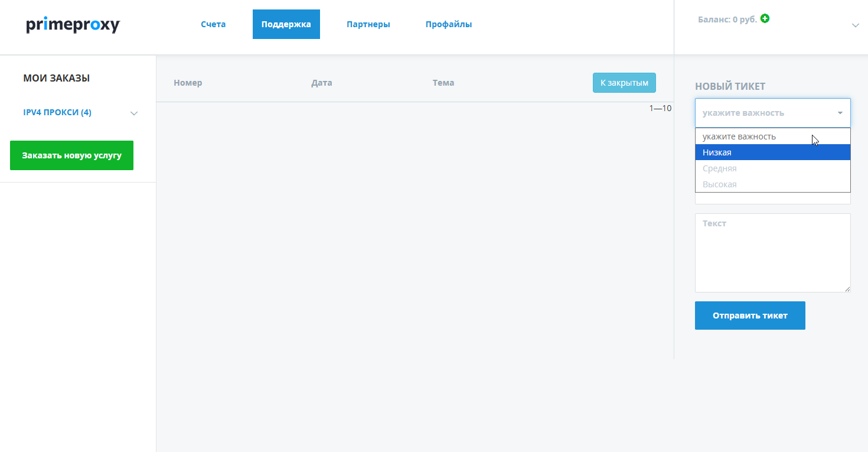Click the Баланс: 0 руб. text

[727, 19]
